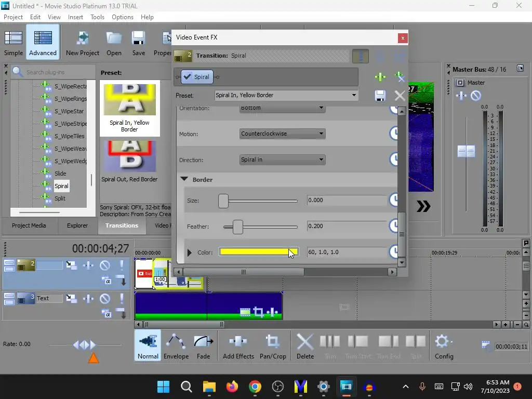Click the Search plug-ins field
This screenshot has height=399, width=532.
click(x=54, y=72)
